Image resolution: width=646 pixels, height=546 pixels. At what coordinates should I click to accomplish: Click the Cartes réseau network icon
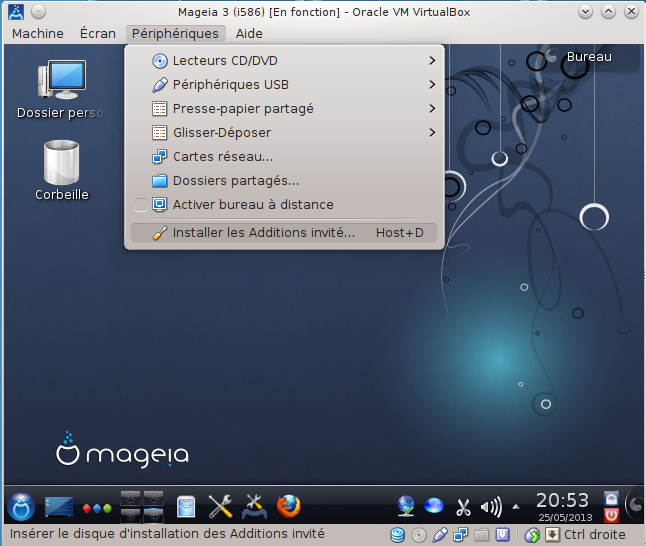click(x=160, y=157)
